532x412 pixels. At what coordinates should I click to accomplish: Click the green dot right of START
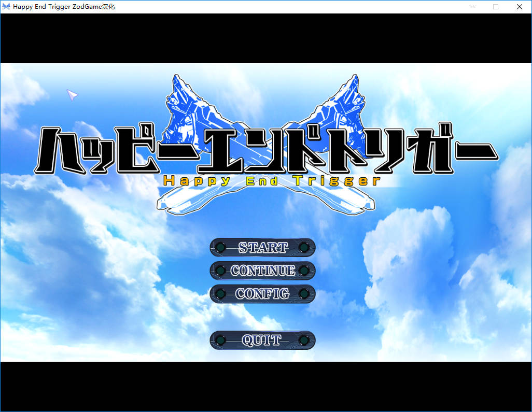[x=304, y=248]
